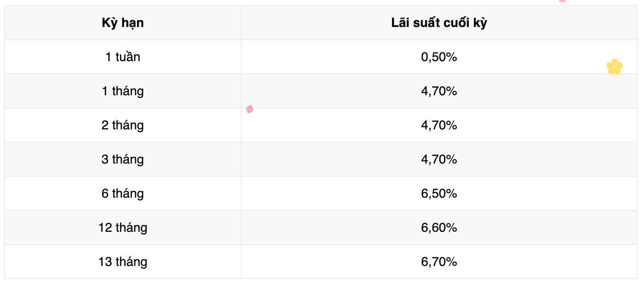The height and width of the screenshot is (285, 644).
Task: Select the "1 tháng" term cell
Action: point(122,91)
